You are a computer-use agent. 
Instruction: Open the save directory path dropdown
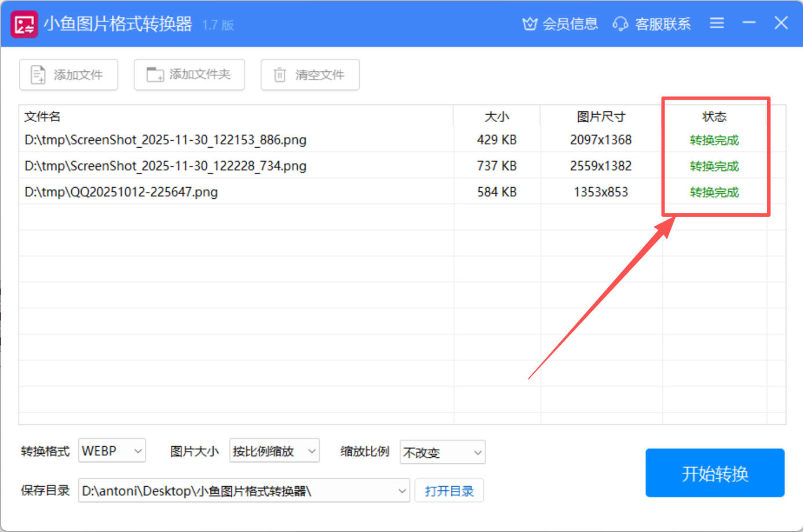click(x=402, y=491)
